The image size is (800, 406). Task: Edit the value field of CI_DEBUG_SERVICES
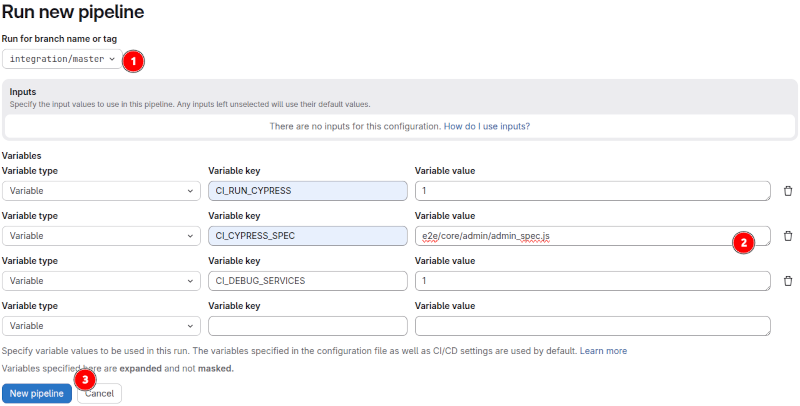tap(592, 281)
